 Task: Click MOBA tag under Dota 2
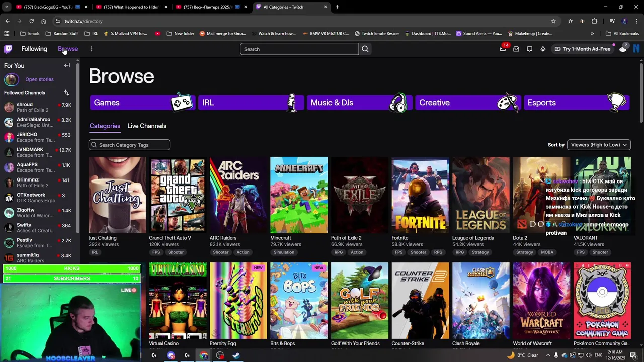(x=547, y=252)
